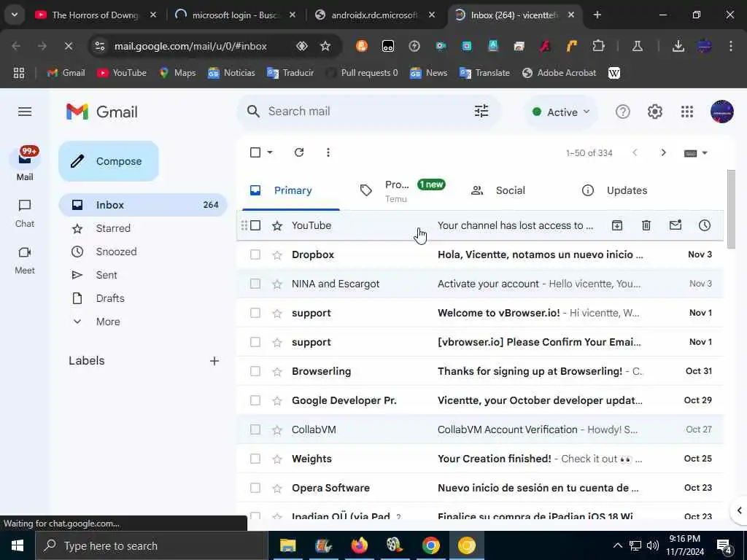Select the Browserling email checkbox
Screen dimensions: 747x560
click(255, 371)
